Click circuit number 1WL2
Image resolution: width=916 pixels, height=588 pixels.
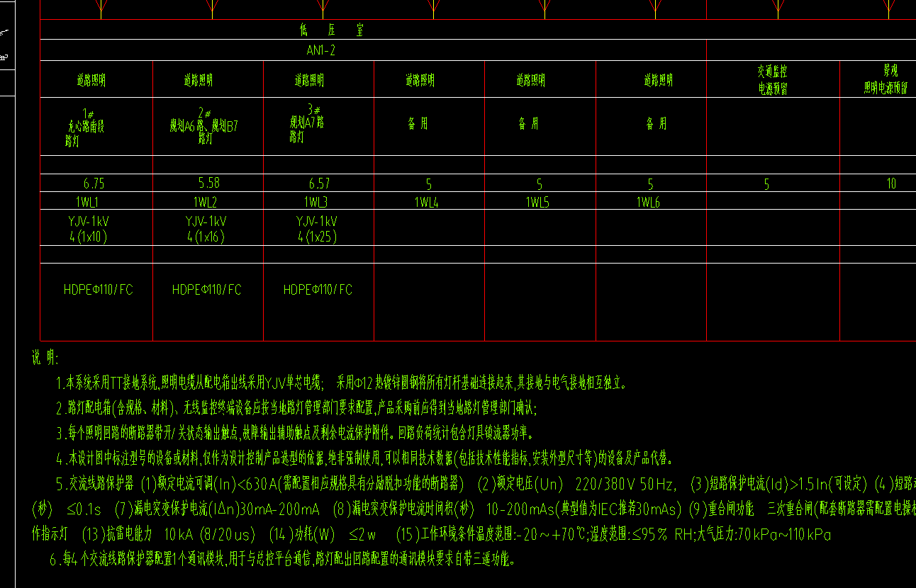coord(205,202)
